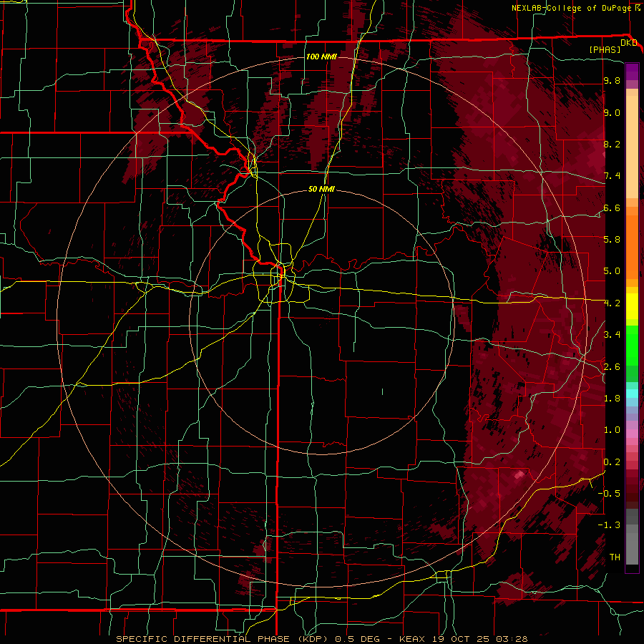The width and height of the screenshot is (644, 644).
Task: Click the 4.2 scale value
Action: [x=612, y=303]
